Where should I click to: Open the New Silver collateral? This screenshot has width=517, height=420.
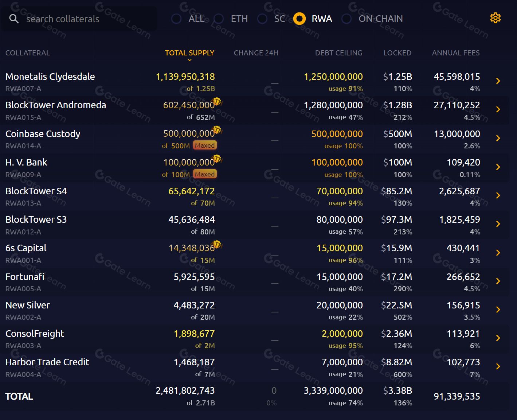point(28,305)
